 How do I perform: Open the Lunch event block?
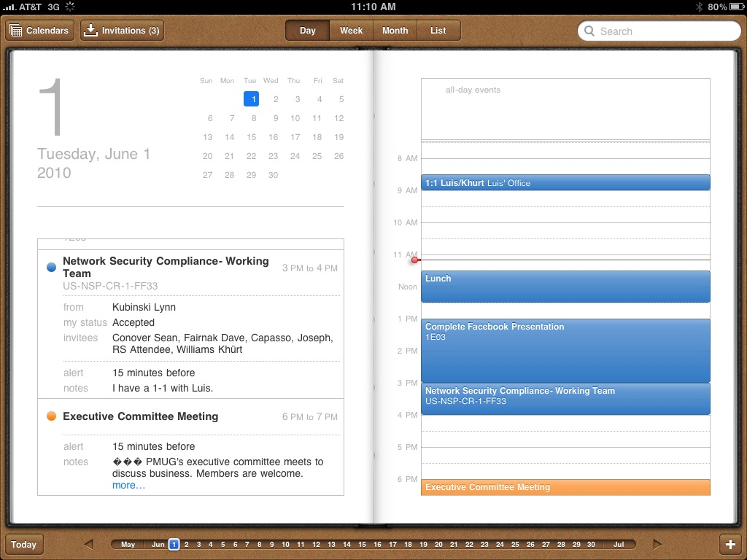click(565, 287)
